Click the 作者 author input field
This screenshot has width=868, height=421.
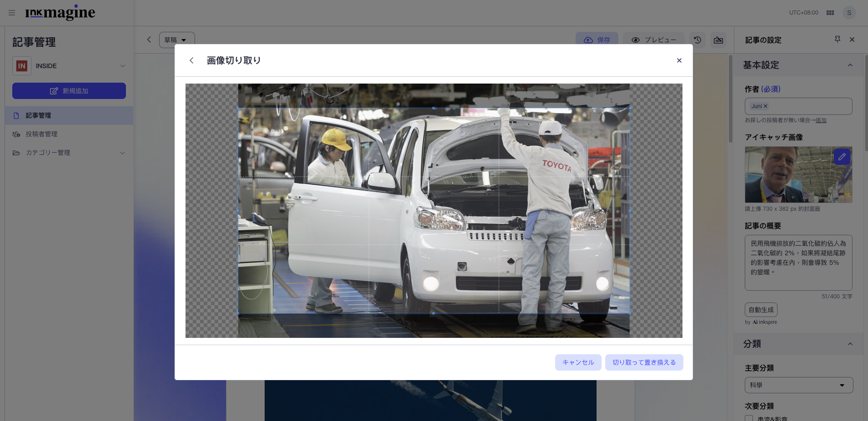pos(798,106)
